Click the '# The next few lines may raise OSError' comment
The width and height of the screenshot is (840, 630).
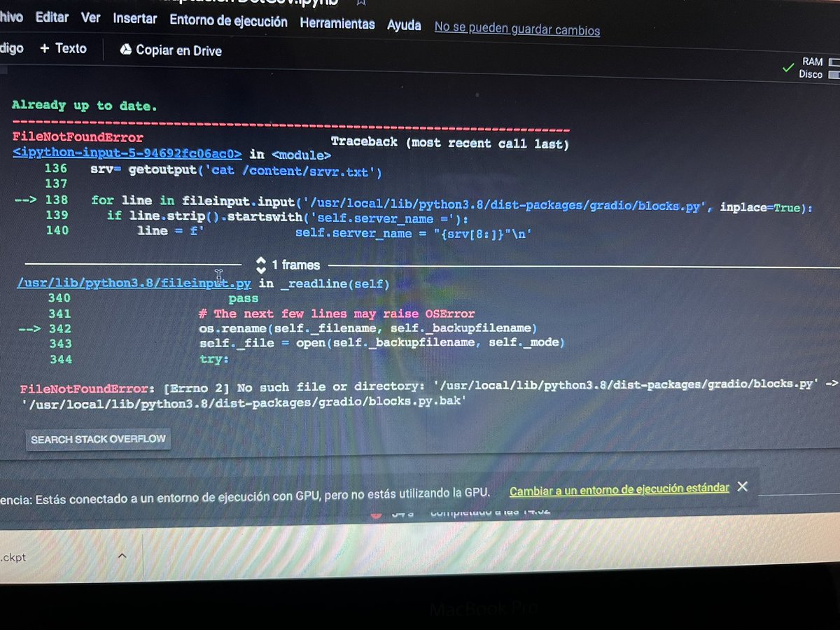click(337, 314)
